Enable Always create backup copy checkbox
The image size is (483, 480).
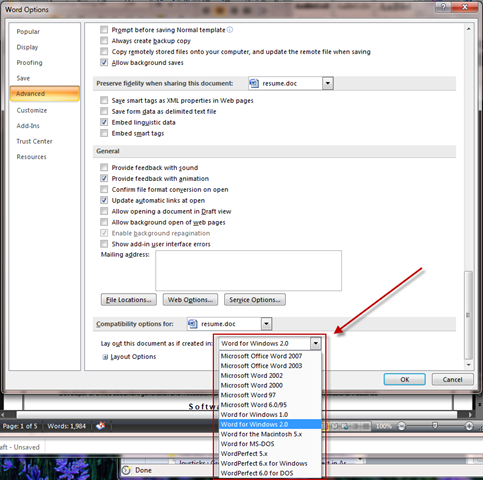pos(104,41)
